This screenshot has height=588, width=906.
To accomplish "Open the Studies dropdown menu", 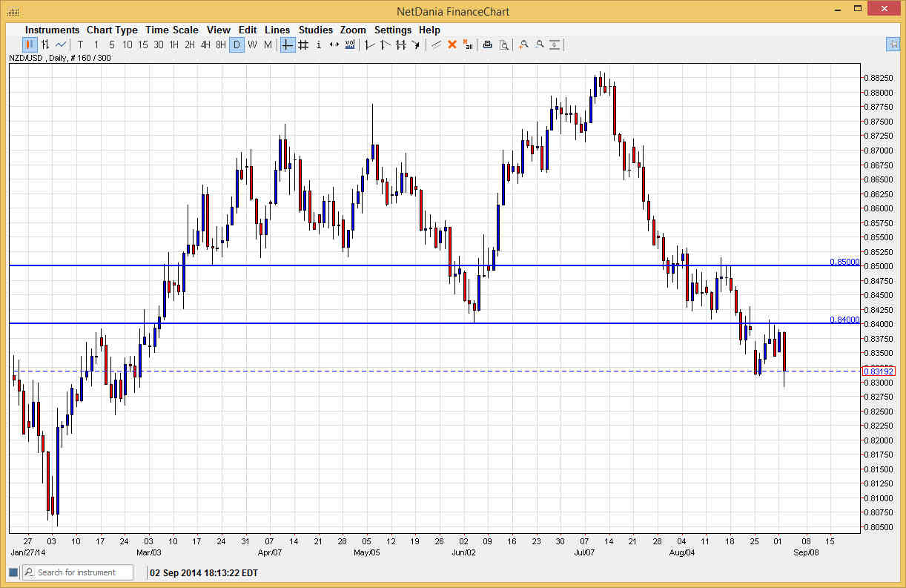I will [316, 30].
